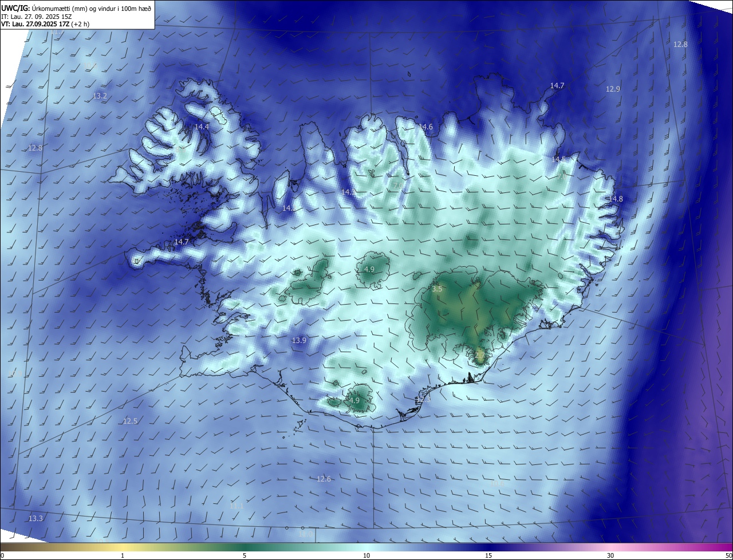Screen dimensions: 733x560
Task: Click the 12.5 value label
Action: [130, 421]
